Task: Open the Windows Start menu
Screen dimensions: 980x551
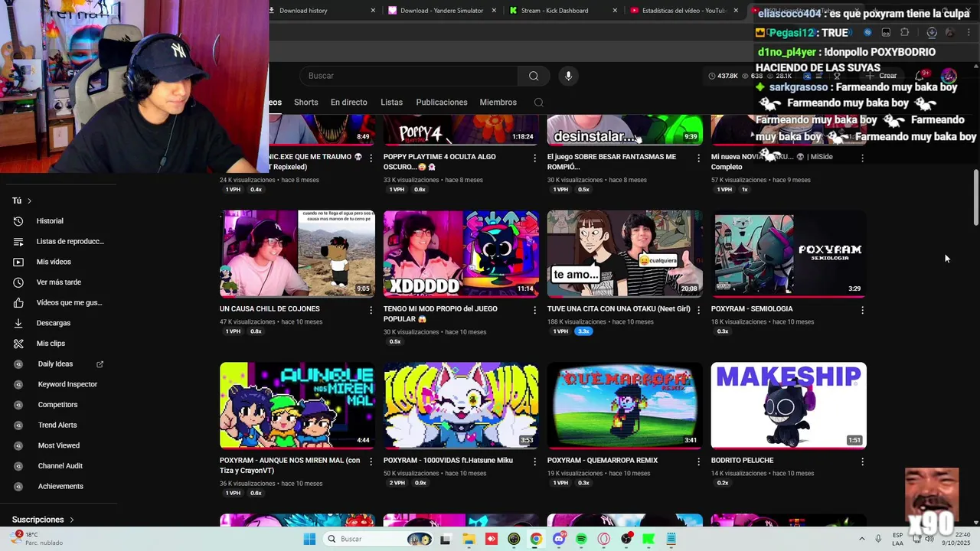Action: tap(309, 539)
